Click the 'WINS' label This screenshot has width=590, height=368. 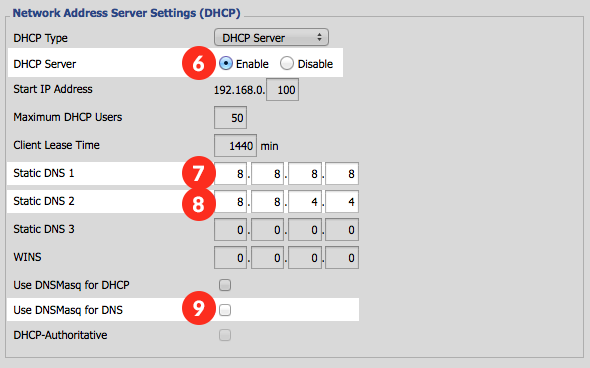(x=27, y=257)
